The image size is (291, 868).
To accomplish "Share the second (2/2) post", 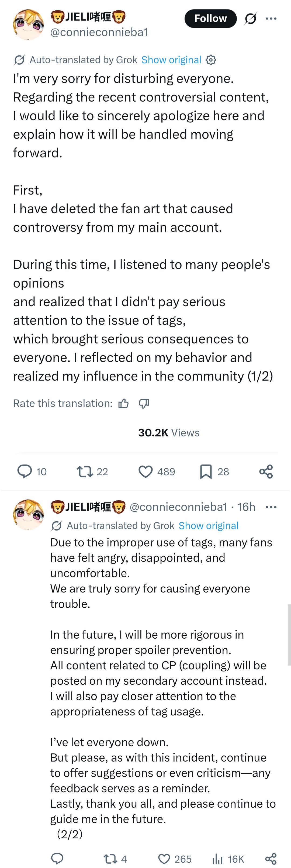I will tap(271, 859).
